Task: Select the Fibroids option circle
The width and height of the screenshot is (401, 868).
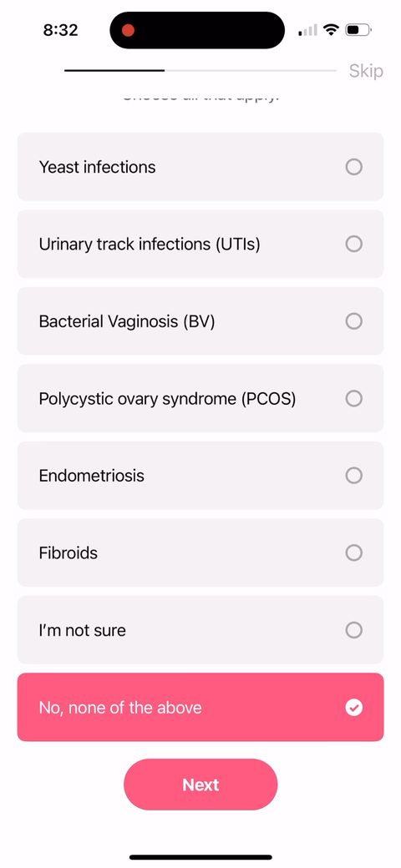Action: (x=354, y=553)
